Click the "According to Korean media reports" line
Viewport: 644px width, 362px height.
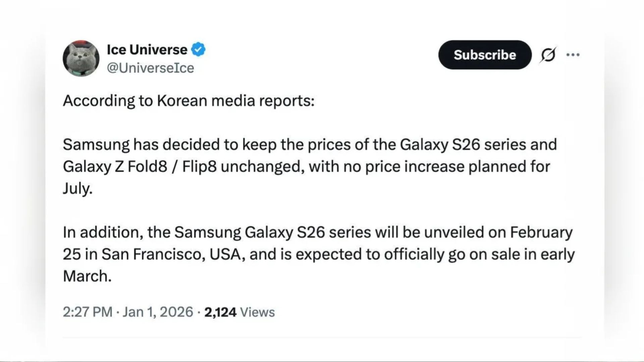tap(189, 101)
